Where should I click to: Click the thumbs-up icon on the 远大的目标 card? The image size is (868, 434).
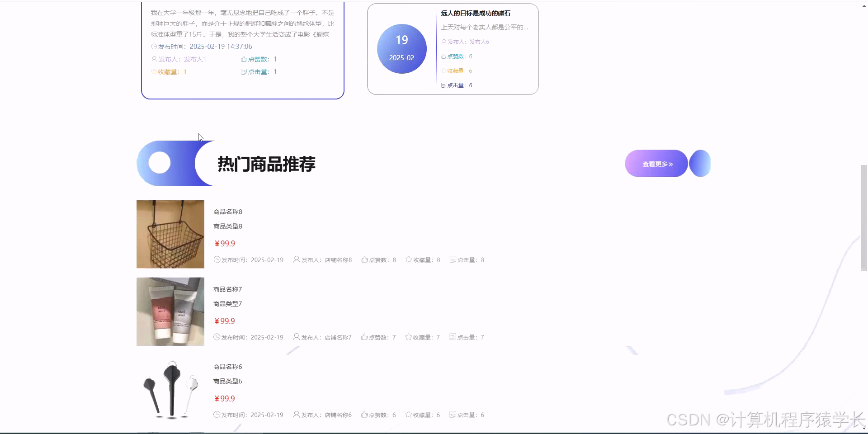443,56
